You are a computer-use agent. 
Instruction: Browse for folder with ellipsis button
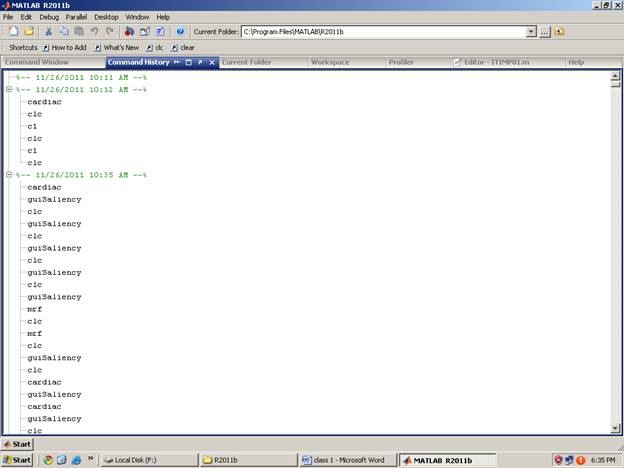[545, 32]
